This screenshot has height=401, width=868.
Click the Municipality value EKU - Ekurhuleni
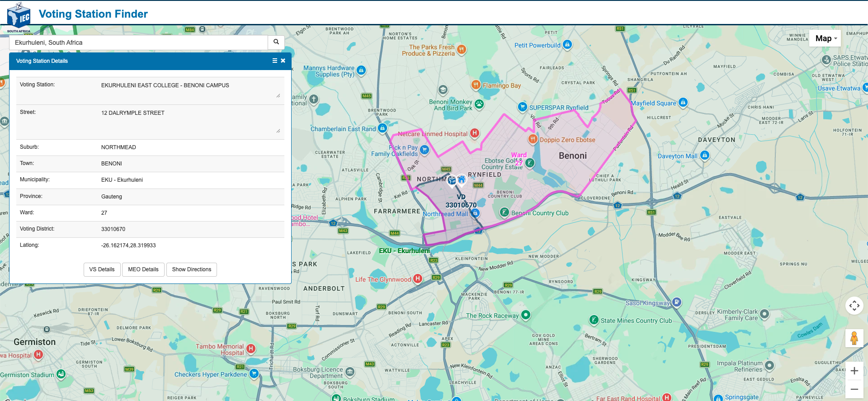pos(122,180)
